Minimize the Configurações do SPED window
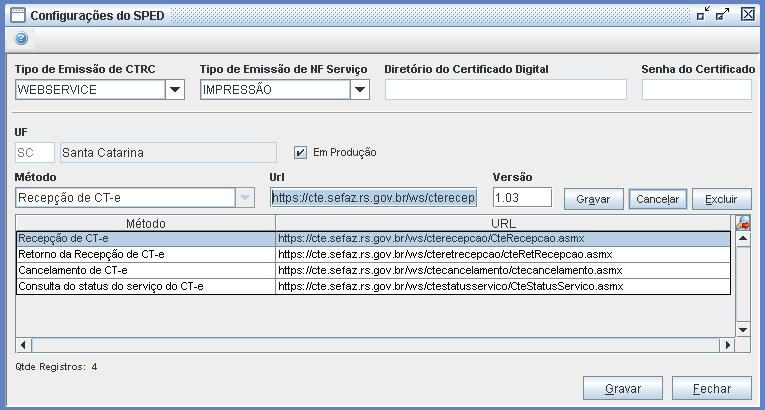The width and height of the screenshot is (765, 410). point(703,14)
